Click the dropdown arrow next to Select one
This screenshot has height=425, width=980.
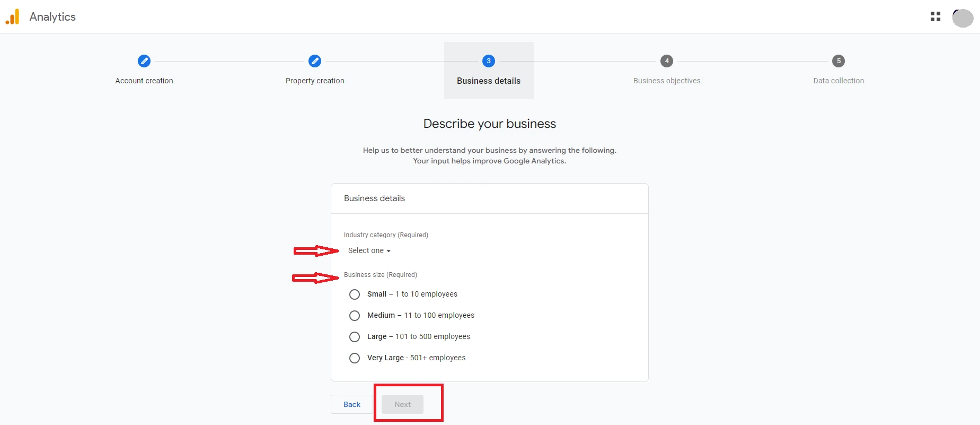click(x=389, y=251)
